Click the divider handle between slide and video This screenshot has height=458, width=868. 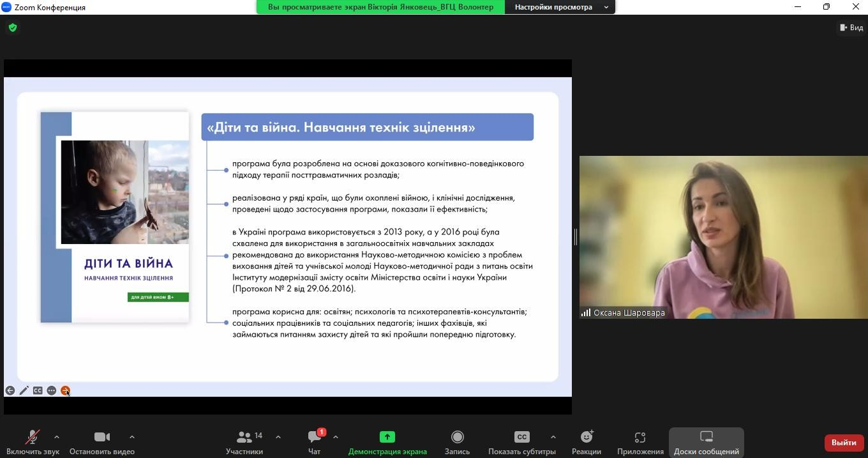[576, 237]
